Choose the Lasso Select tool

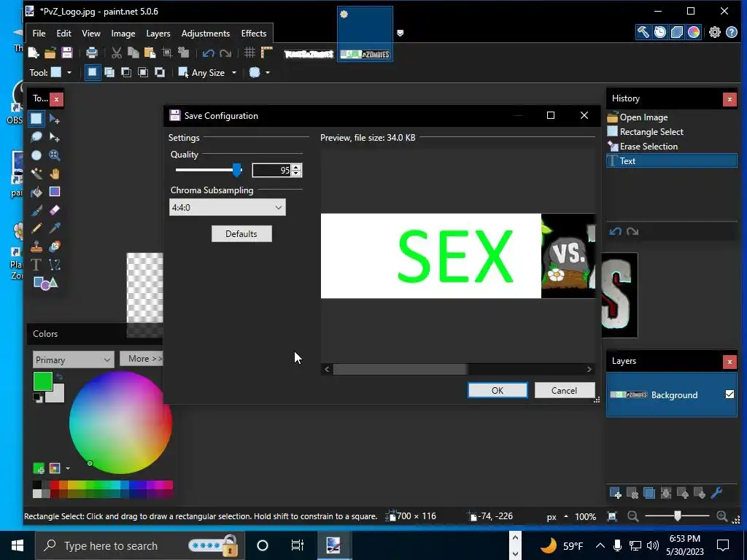(36, 137)
